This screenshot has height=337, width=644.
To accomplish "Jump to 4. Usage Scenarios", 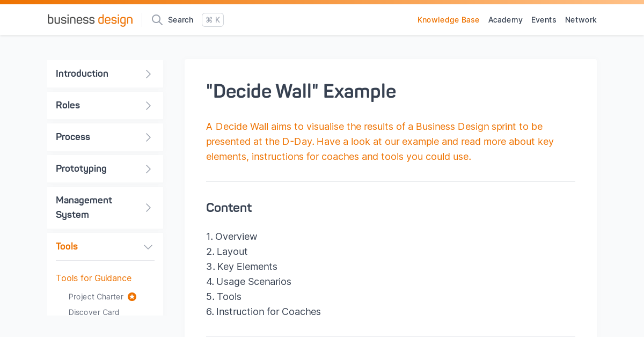I will pyautogui.click(x=248, y=282).
